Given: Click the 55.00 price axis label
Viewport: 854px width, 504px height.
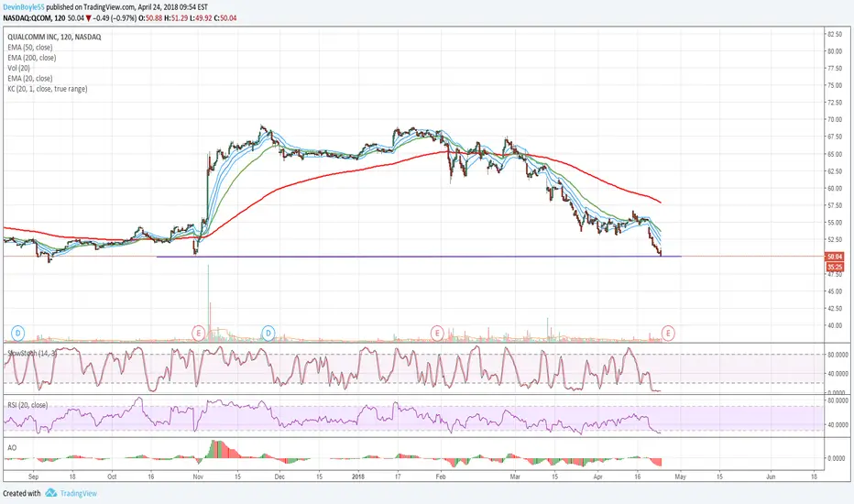Looking at the screenshot, I should (x=835, y=223).
